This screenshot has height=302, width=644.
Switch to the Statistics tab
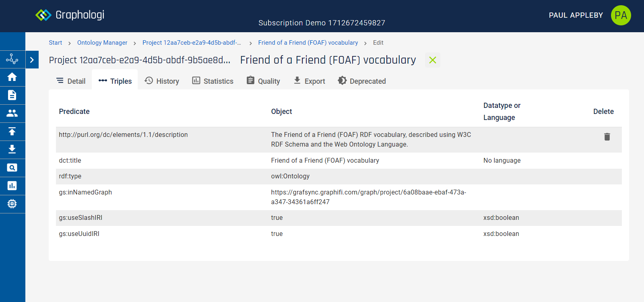(213, 81)
